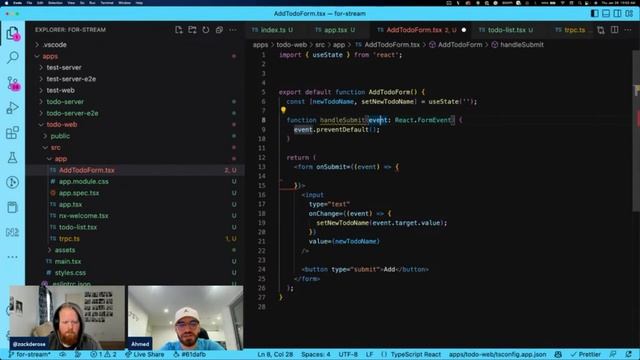Create a new file in Explorer
640x360 pixels.
pyautogui.click(x=179, y=30)
